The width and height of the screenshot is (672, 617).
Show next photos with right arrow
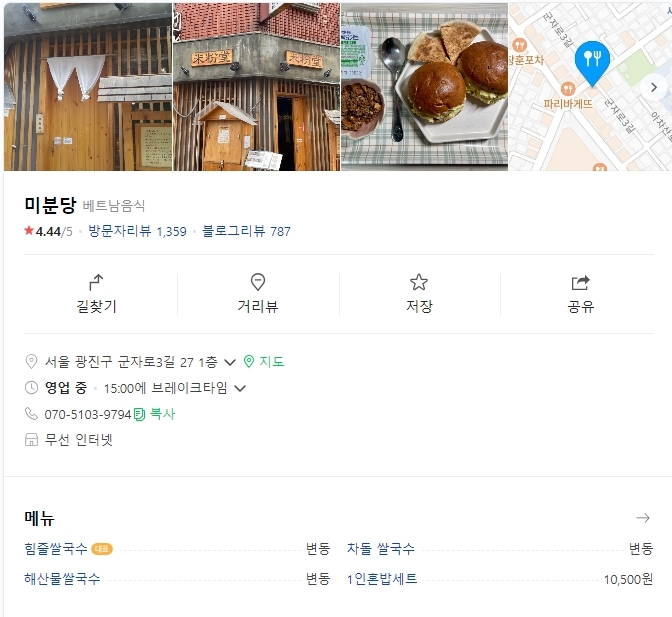click(654, 87)
